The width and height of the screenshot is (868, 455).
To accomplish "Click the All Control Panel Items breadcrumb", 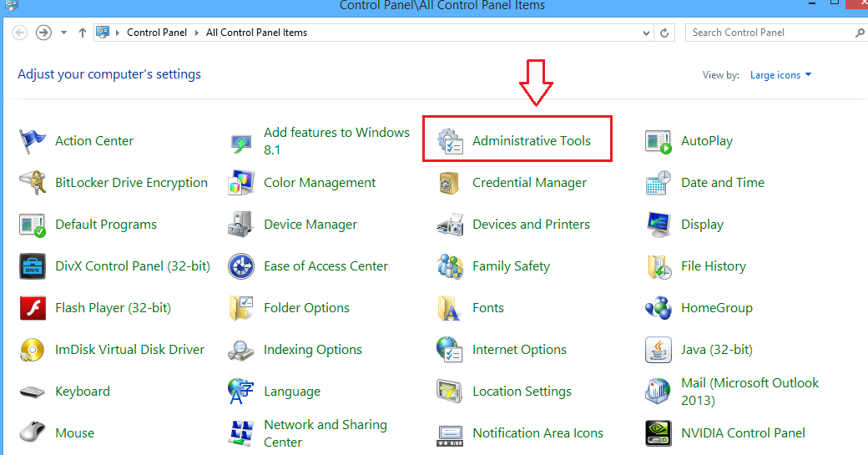I will (x=256, y=33).
